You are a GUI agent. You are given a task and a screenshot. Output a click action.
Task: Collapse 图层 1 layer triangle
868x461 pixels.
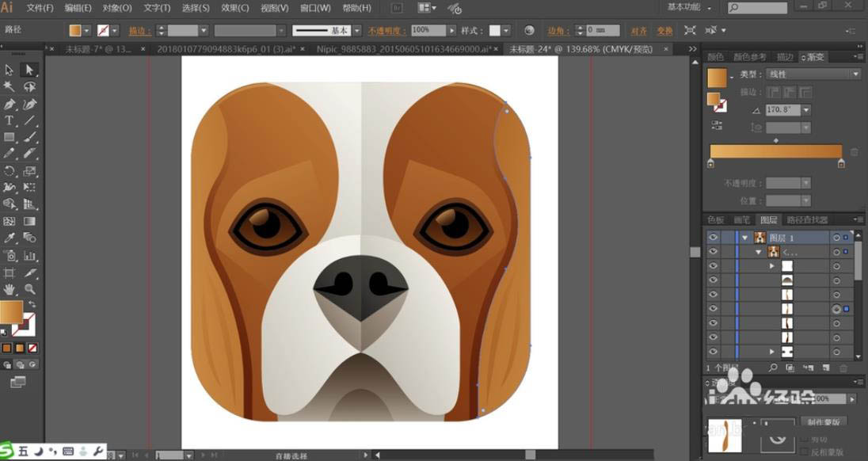click(x=745, y=238)
